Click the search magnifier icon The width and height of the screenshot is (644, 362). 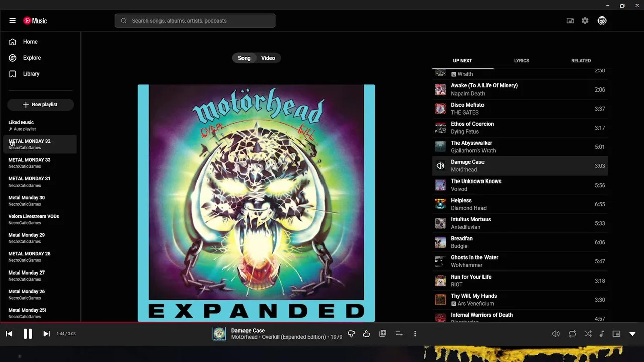coord(124,21)
